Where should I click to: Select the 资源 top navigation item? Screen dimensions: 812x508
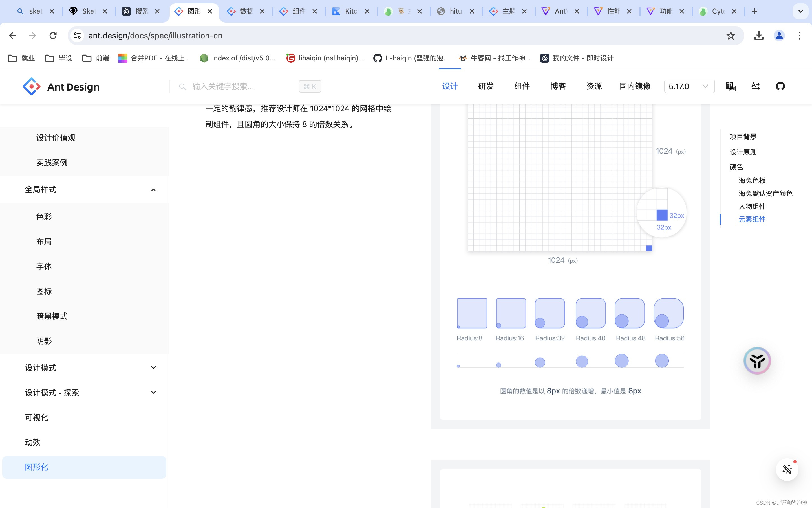click(x=594, y=86)
